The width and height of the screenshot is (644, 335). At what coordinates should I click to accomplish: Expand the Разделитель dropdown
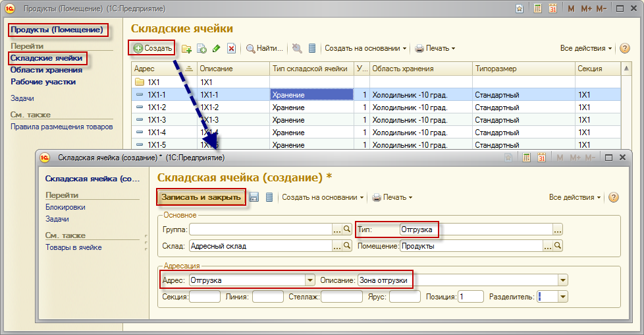coord(562,297)
